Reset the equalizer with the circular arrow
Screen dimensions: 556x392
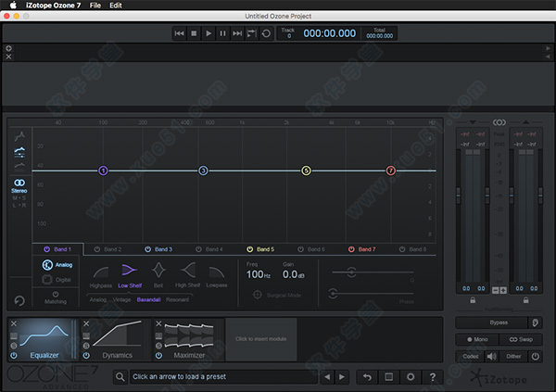click(19, 301)
